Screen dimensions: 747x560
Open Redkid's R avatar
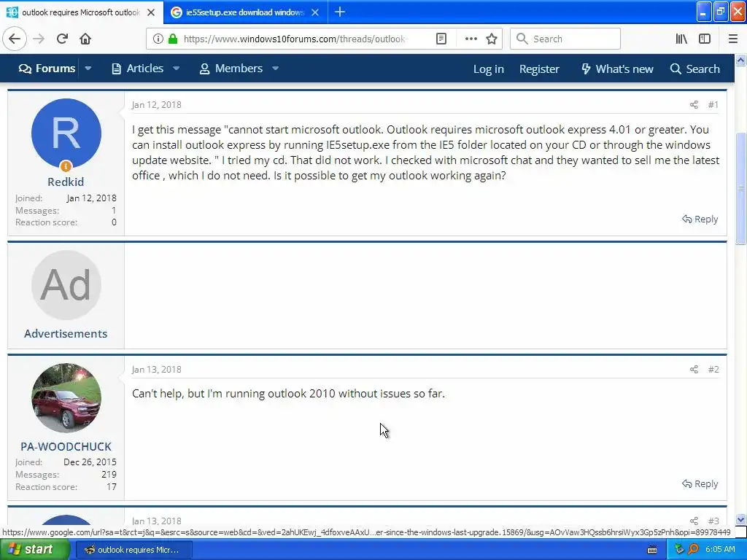coord(66,133)
